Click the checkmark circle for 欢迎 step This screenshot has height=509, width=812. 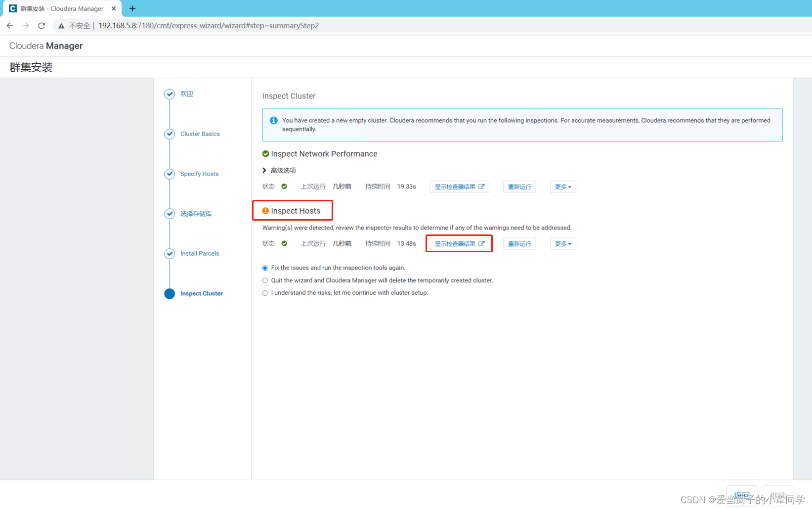tap(170, 94)
